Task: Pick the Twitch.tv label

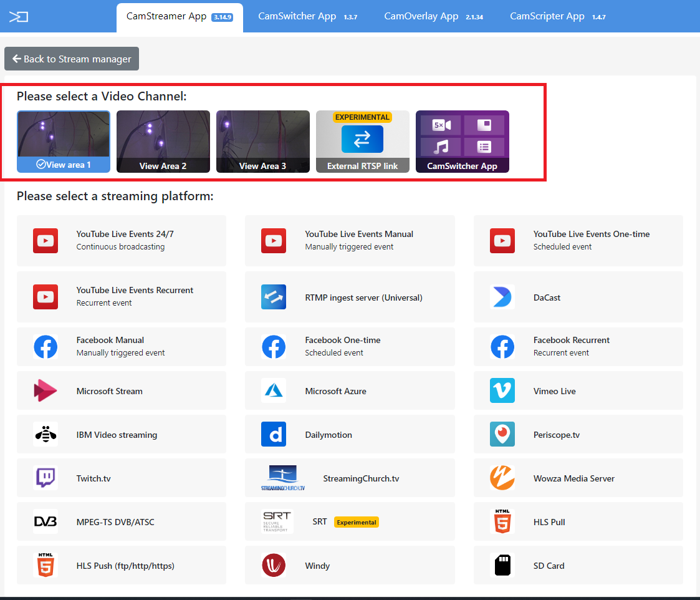Action: pyautogui.click(x=93, y=478)
